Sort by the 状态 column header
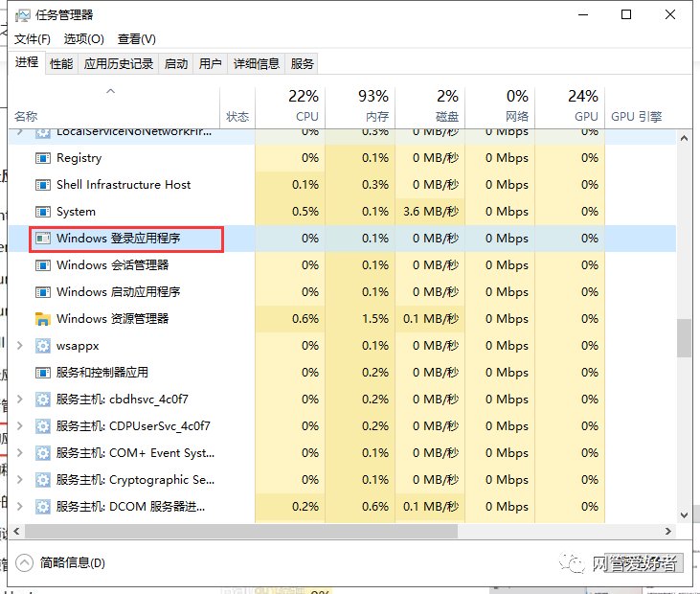Viewport: 700px width, 594px height. click(x=237, y=107)
